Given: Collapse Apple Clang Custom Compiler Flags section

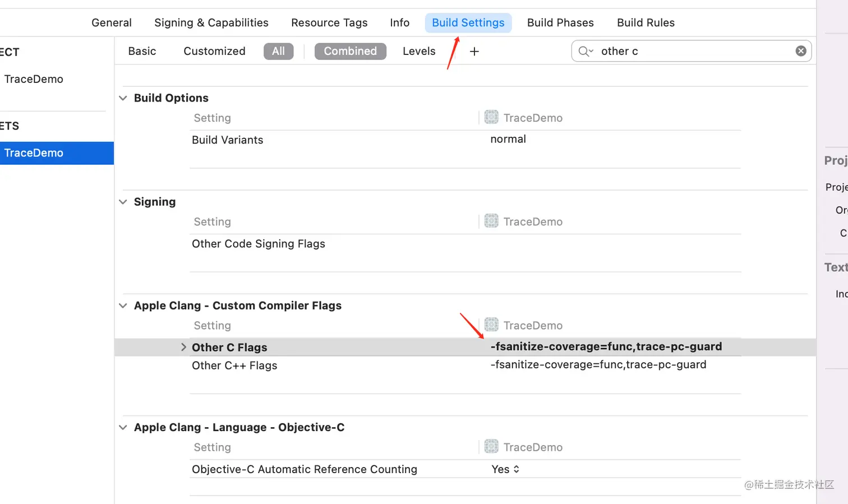Looking at the screenshot, I should coord(123,306).
